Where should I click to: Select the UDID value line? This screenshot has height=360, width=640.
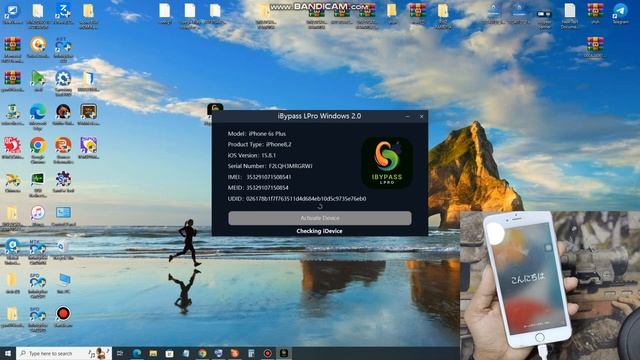click(x=297, y=198)
